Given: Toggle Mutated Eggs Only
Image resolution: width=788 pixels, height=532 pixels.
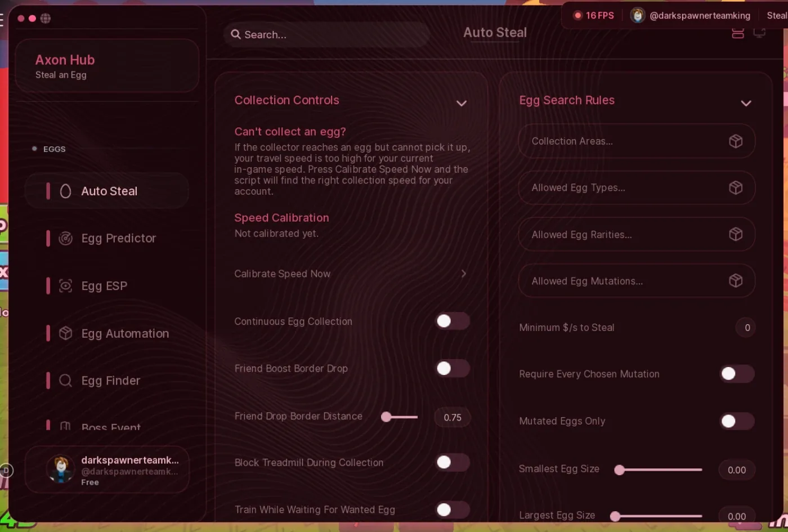Looking at the screenshot, I should tap(737, 421).
